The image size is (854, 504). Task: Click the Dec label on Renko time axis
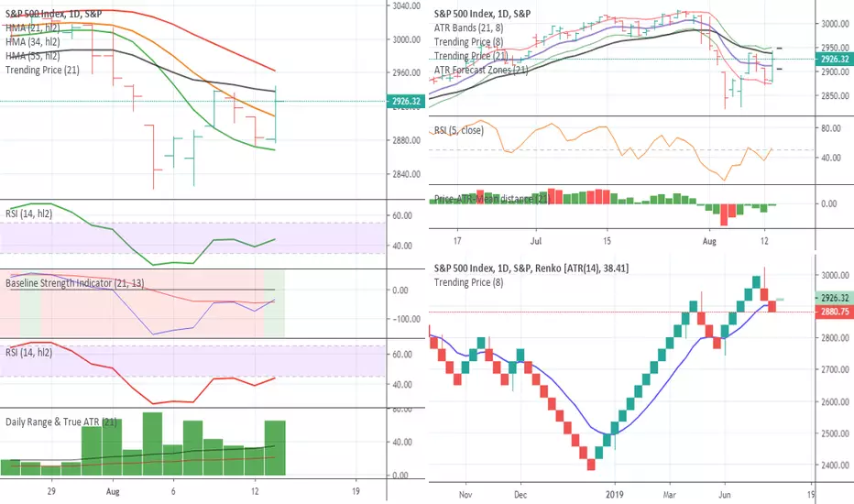point(520,495)
